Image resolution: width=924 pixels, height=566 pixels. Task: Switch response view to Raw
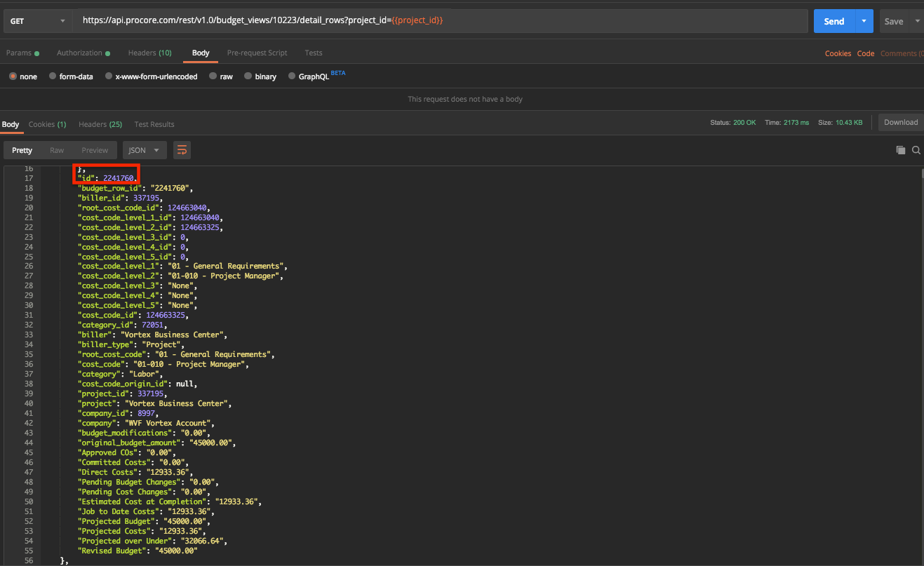point(57,150)
